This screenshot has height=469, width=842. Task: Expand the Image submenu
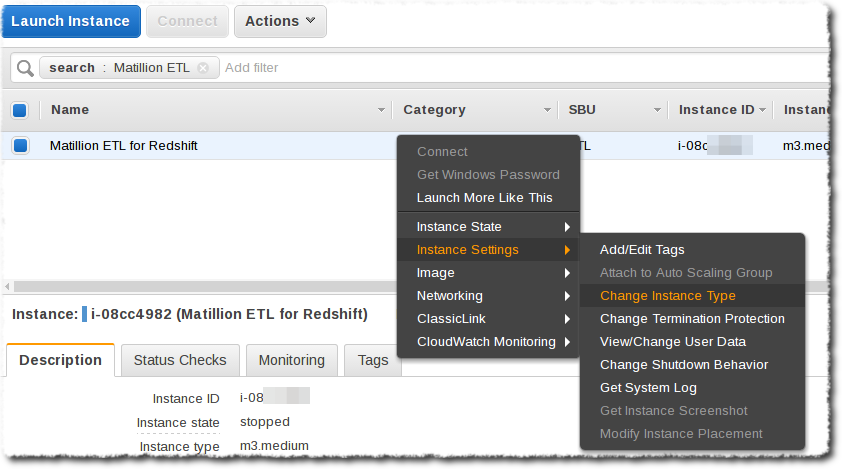(x=488, y=273)
